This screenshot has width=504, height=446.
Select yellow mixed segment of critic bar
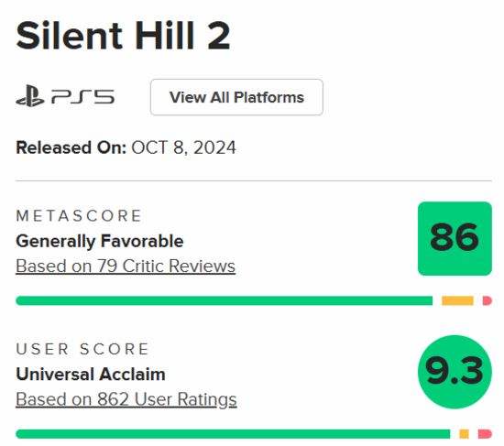coord(457,300)
